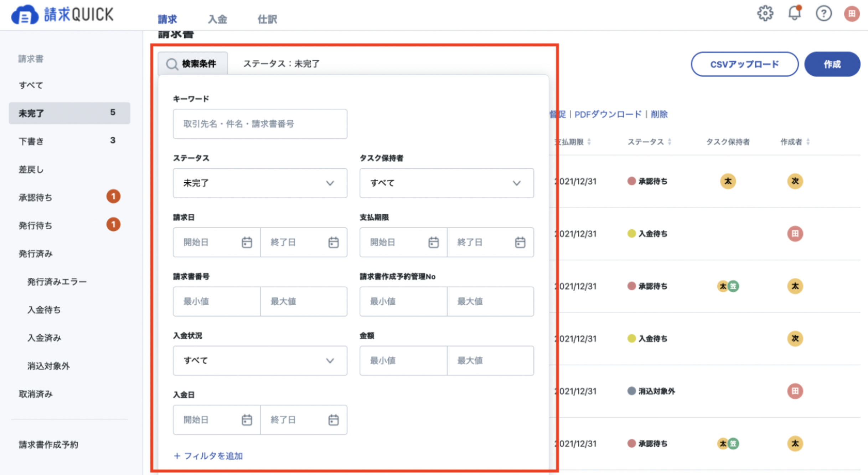The width and height of the screenshot is (868, 475).
Task: Focus 請求書番号 最小値 field
Action: [217, 301]
